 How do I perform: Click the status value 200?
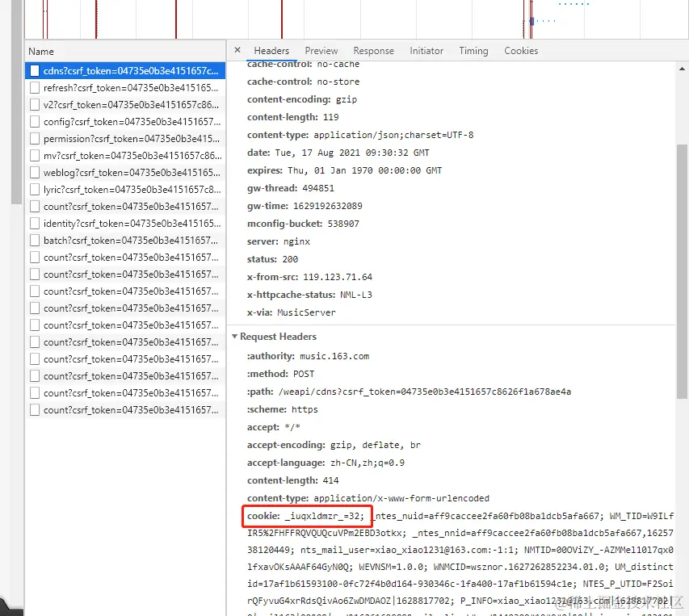click(x=290, y=259)
